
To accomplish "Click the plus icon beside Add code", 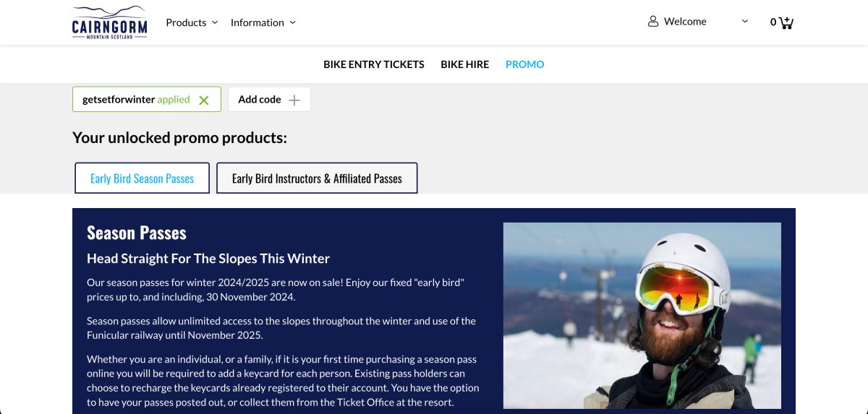I will (x=294, y=100).
